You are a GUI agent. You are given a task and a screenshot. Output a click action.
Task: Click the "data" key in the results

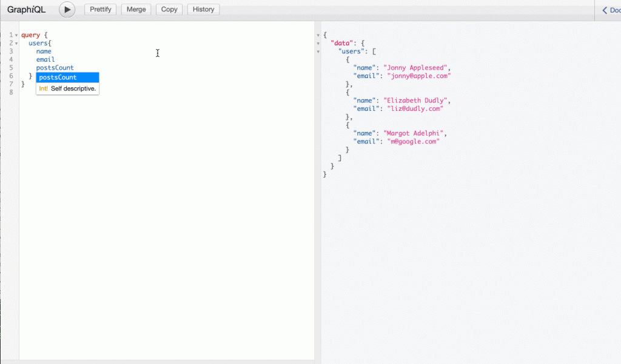pos(342,43)
